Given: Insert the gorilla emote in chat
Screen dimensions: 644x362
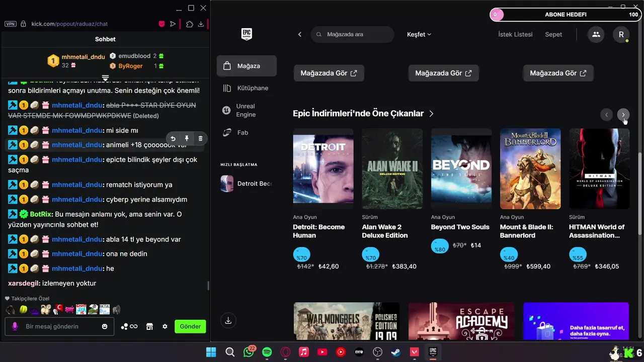Looking at the screenshot, I should [116, 310].
